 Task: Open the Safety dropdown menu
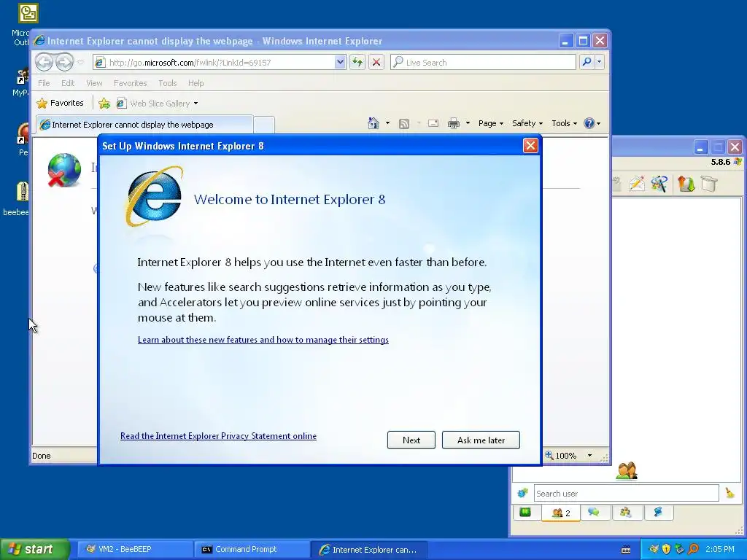(x=527, y=123)
